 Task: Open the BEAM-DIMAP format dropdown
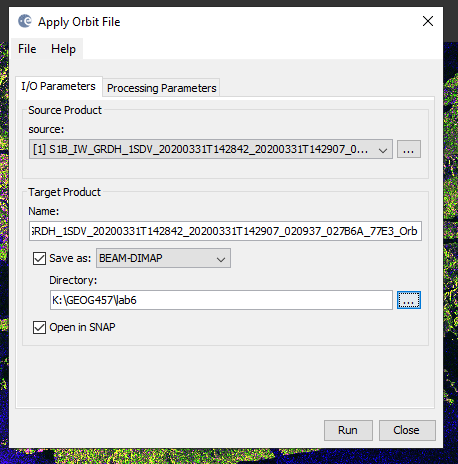163,258
